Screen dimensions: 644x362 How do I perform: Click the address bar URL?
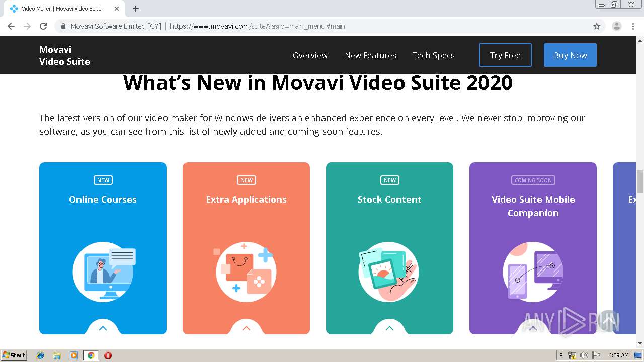tap(257, 26)
